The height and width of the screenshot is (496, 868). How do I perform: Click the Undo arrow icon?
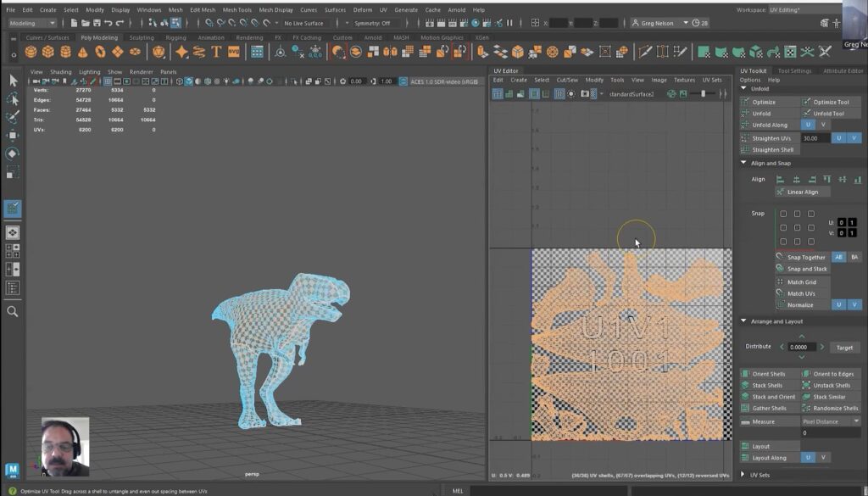point(108,23)
